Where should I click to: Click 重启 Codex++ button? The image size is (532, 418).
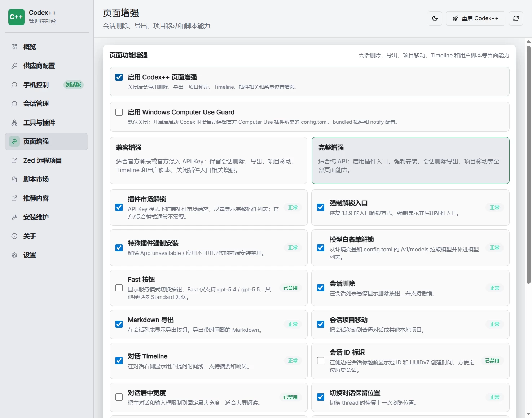point(475,18)
